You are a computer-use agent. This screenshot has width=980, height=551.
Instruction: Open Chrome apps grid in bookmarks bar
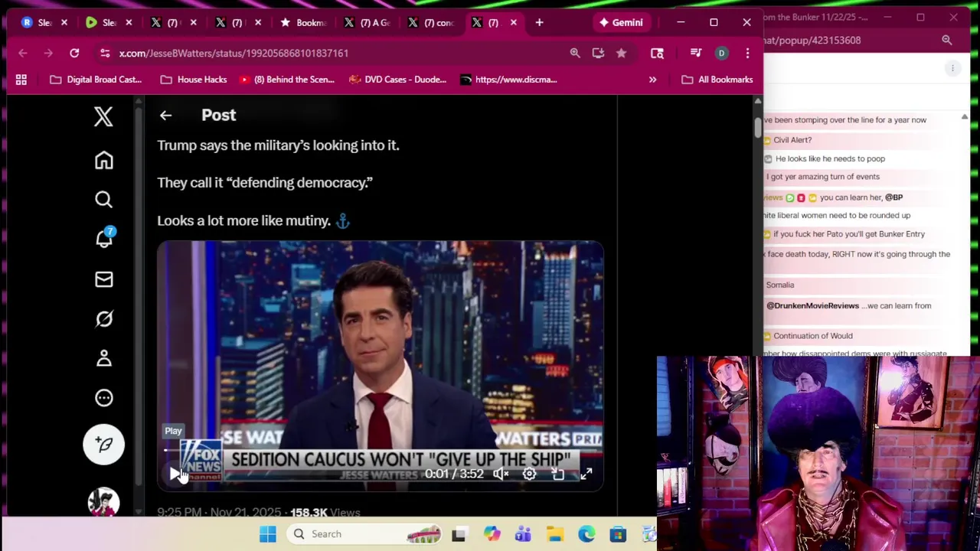click(x=21, y=80)
